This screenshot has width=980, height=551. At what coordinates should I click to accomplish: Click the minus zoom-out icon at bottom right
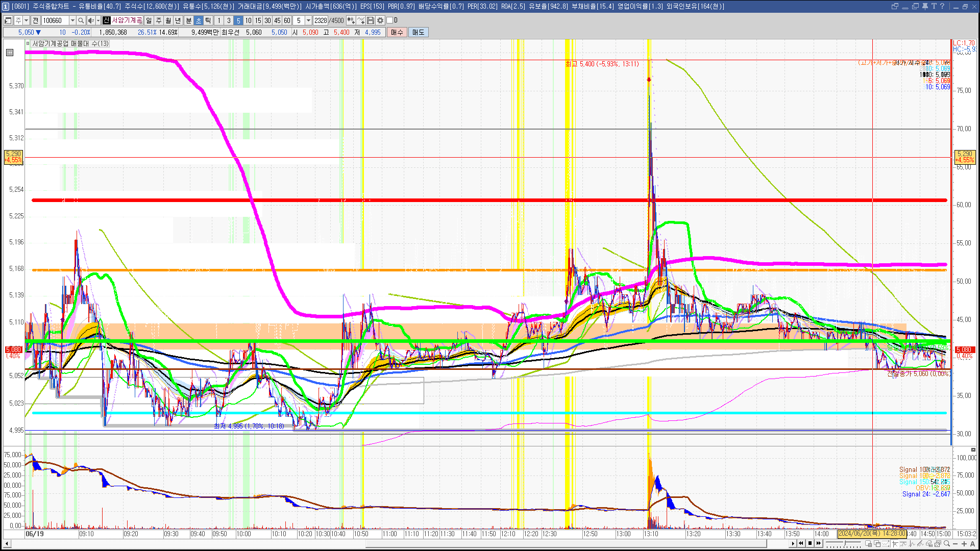tap(955, 544)
